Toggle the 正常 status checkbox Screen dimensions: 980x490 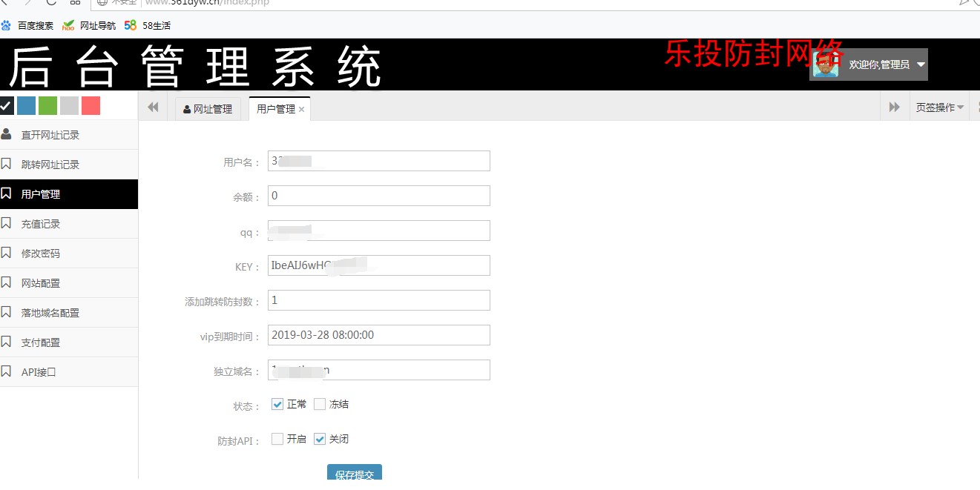pos(277,404)
